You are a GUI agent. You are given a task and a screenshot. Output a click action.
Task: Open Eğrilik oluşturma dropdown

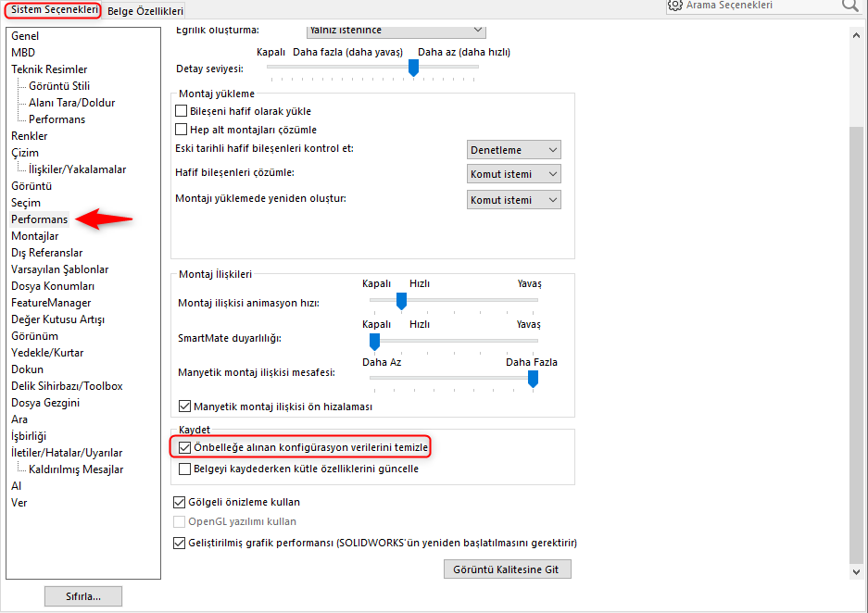(x=396, y=31)
